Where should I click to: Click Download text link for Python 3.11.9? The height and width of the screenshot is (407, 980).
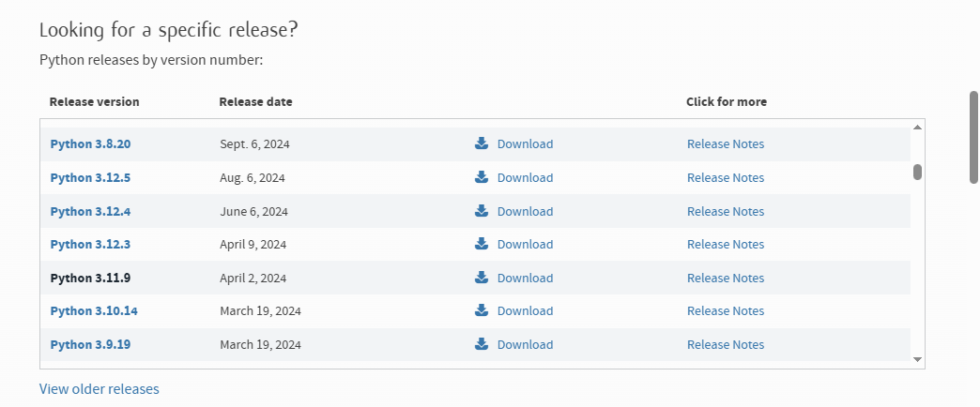pos(525,279)
